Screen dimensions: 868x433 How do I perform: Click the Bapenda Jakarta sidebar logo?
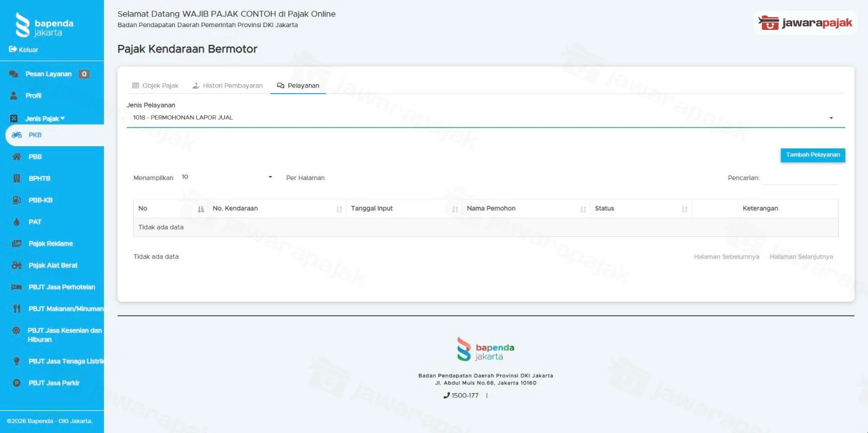point(44,25)
